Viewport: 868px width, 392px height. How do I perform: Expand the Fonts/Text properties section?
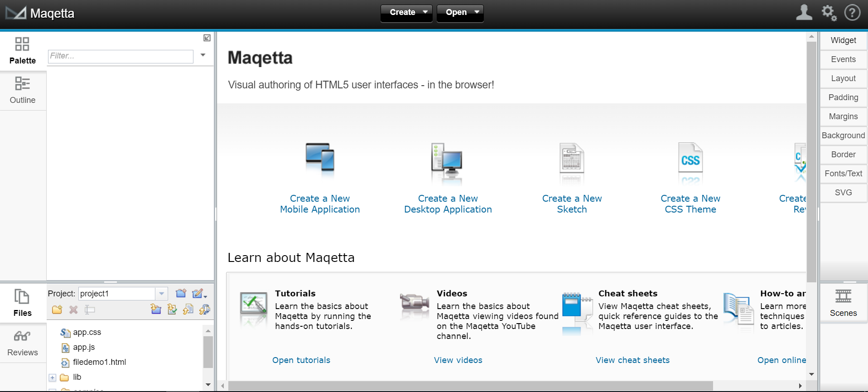(843, 174)
